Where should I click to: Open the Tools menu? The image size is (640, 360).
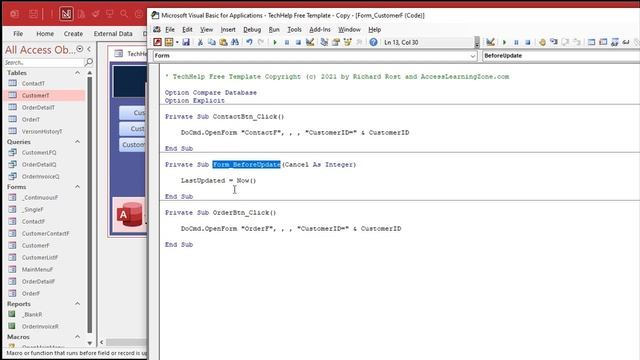[294, 29]
